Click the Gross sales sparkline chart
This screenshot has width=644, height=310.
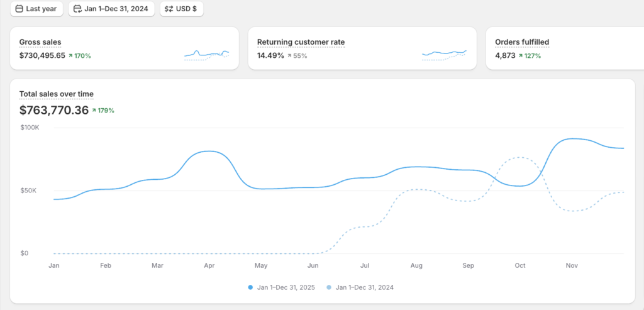(206, 55)
